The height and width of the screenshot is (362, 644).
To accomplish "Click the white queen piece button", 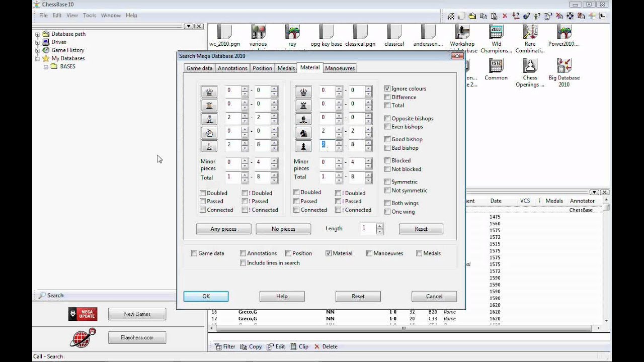I will pyautogui.click(x=209, y=92).
